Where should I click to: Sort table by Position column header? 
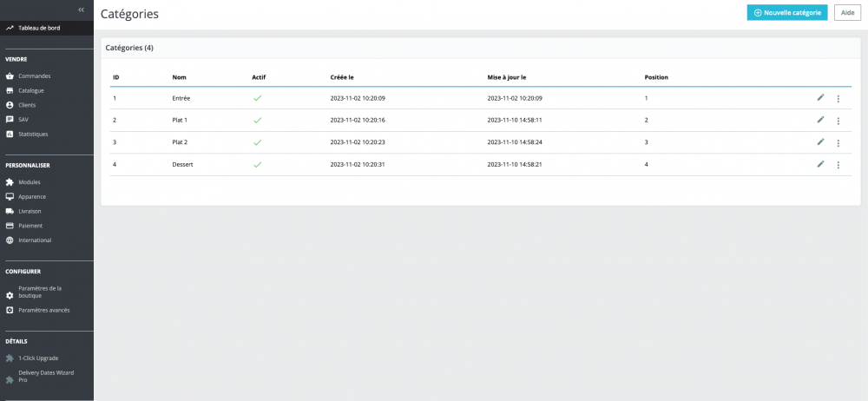tap(656, 77)
